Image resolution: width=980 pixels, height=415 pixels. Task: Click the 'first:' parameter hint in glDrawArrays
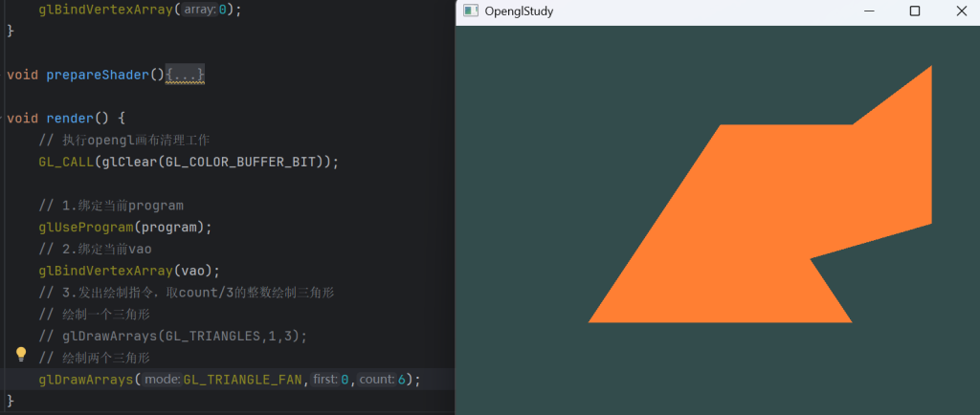(x=325, y=380)
